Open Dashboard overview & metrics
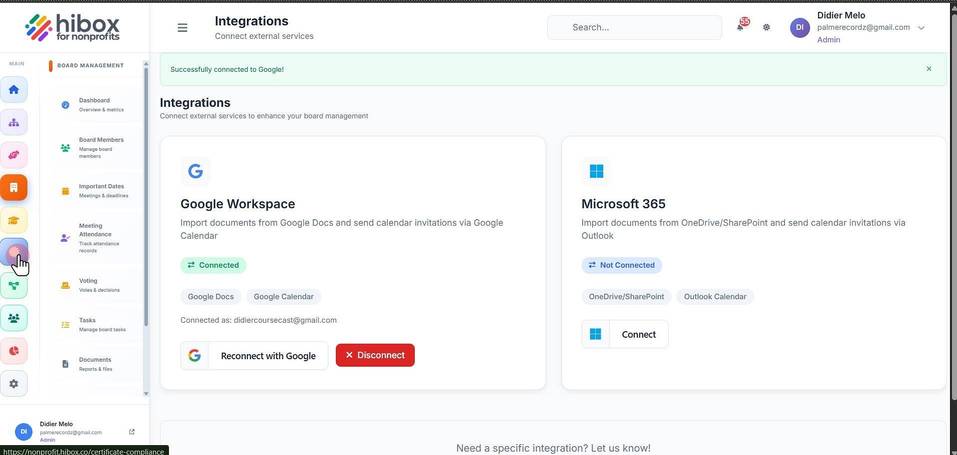 coord(96,104)
